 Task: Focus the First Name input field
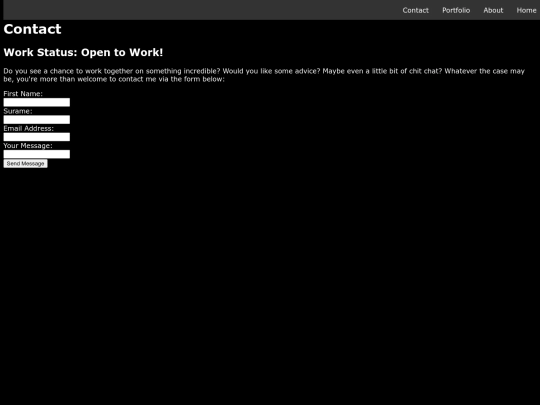[37, 102]
